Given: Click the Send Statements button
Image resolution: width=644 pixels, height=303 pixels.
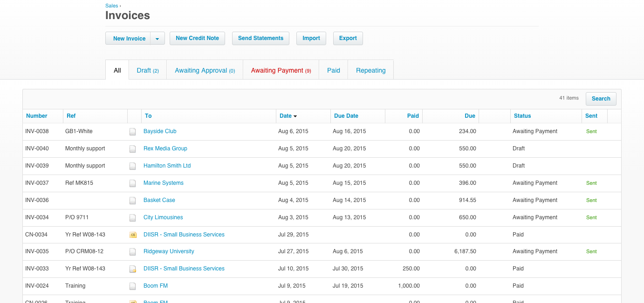Looking at the screenshot, I should tap(260, 38).
